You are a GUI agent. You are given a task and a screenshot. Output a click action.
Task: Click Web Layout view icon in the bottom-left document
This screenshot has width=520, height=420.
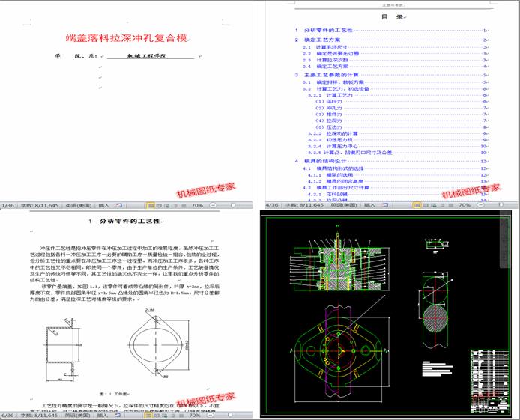pyautogui.click(x=165, y=415)
